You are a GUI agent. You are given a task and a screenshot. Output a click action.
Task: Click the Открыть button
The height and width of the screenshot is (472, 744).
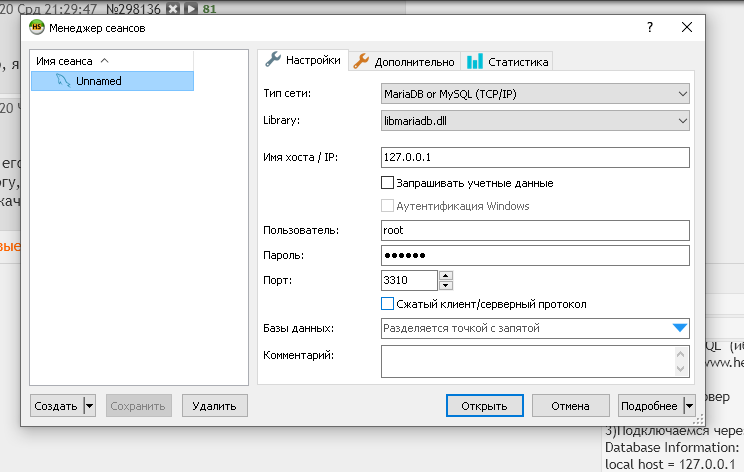(x=484, y=406)
